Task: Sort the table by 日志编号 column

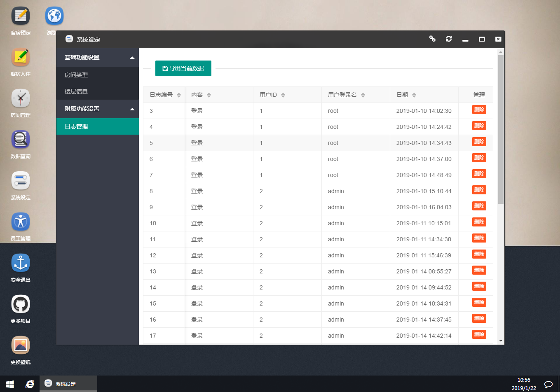Action: 179,95
